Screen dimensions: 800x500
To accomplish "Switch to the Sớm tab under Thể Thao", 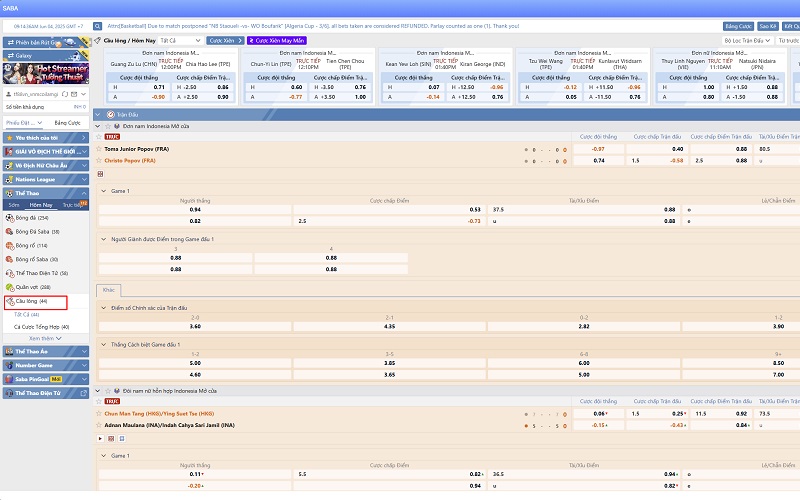I will pos(14,205).
